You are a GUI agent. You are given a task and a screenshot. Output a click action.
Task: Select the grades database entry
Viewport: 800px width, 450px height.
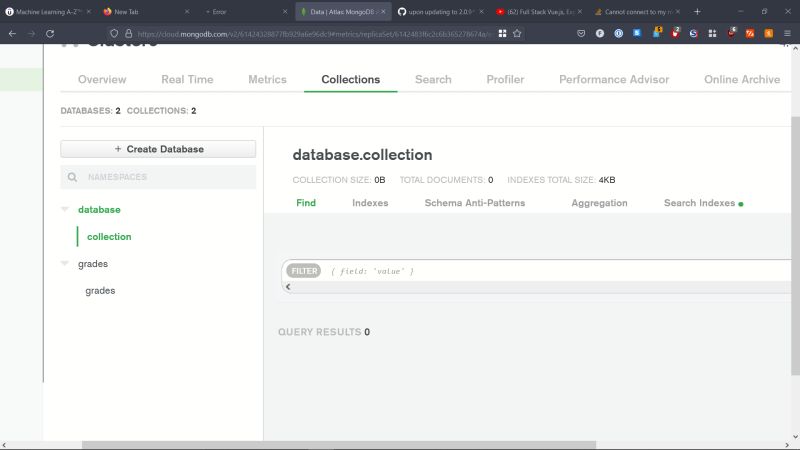click(x=93, y=264)
